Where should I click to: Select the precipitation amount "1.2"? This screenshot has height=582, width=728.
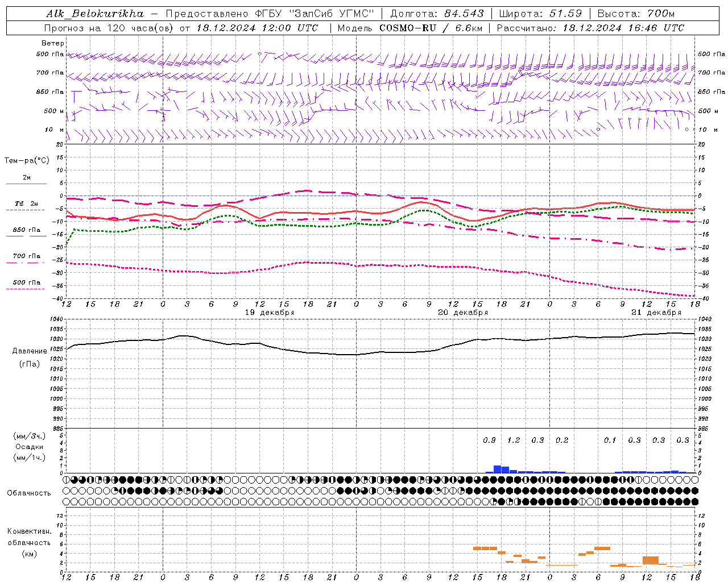514,440
